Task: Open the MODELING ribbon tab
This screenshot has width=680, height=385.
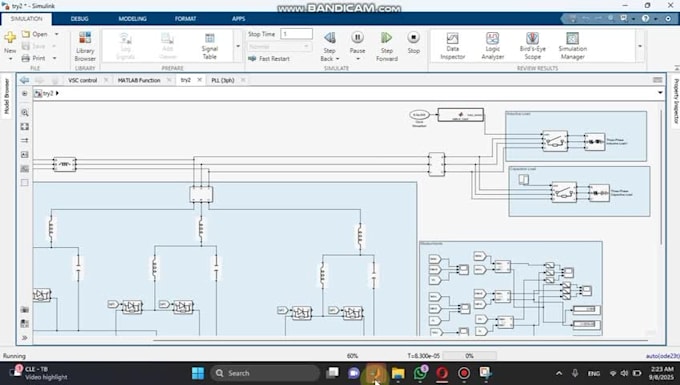Action: [x=132, y=19]
